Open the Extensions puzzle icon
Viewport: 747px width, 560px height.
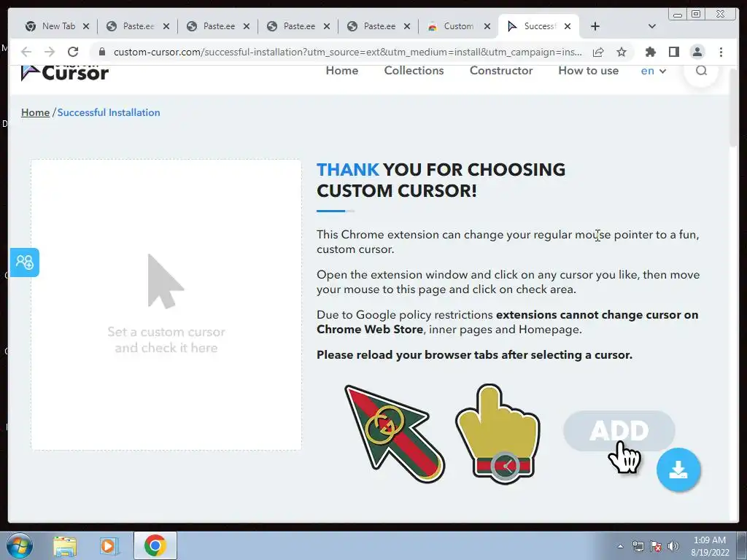(x=650, y=52)
